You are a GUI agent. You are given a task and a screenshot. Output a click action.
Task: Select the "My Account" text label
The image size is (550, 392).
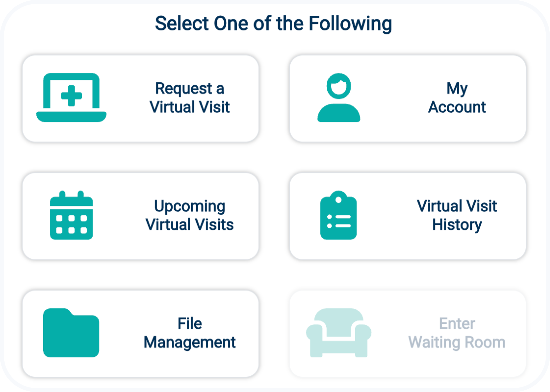[x=457, y=98]
